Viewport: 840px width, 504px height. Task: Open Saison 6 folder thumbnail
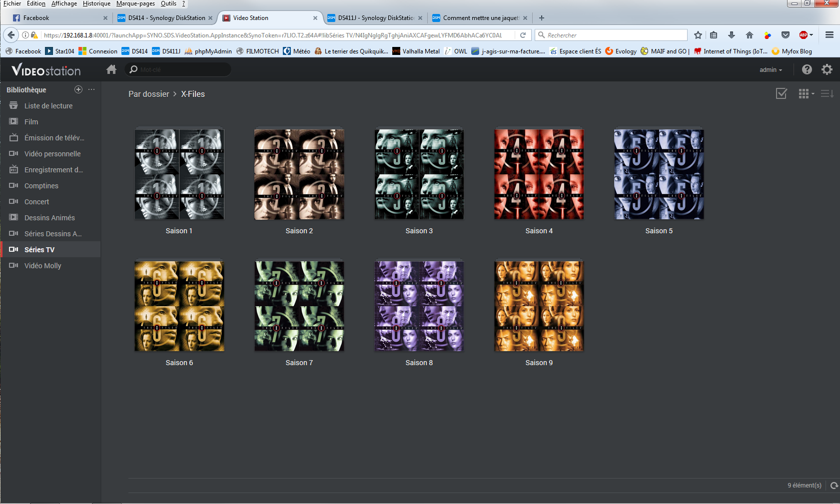pyautogui.click(x=179, y=306)
